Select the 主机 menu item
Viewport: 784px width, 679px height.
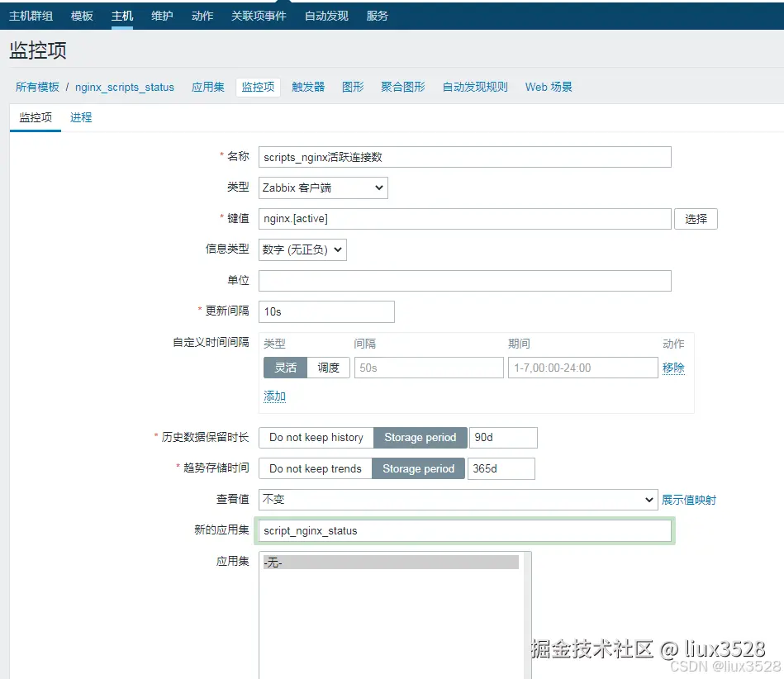pyautogui.click(x=122, y=16)
